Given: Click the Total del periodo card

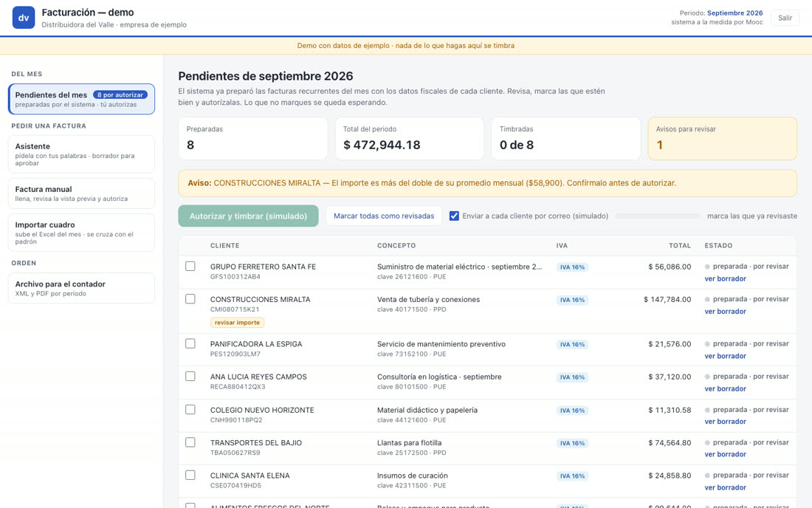Looking at the screenshot, I should coord(410,138).
